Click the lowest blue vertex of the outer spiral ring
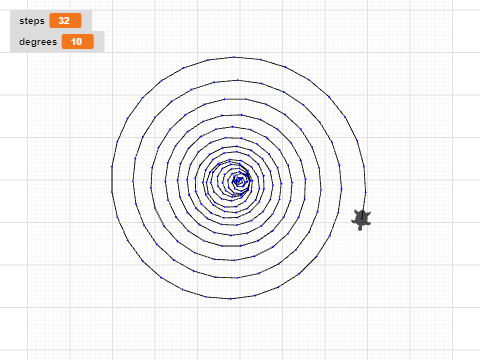 [230, 299]
